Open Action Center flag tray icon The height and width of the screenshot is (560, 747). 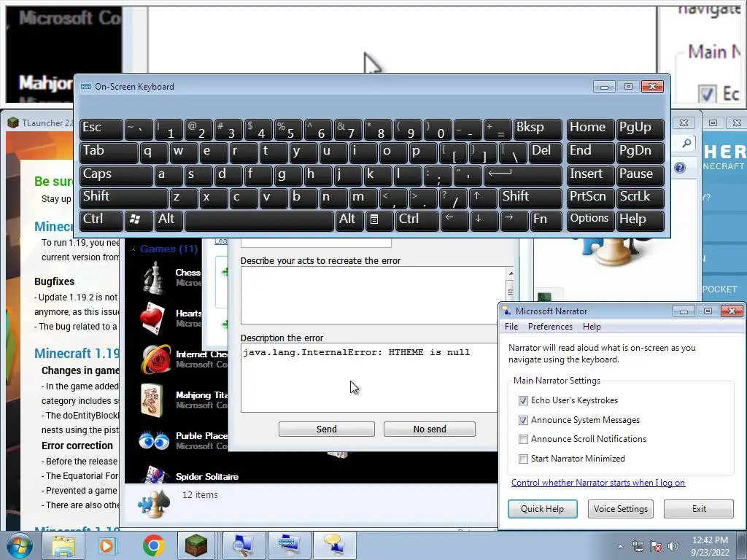coord(656,546)
